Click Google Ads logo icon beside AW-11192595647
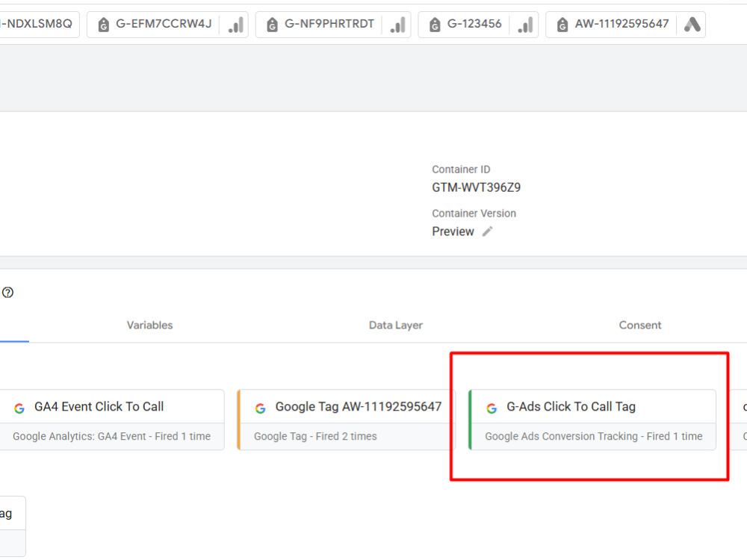 point(692,25)
